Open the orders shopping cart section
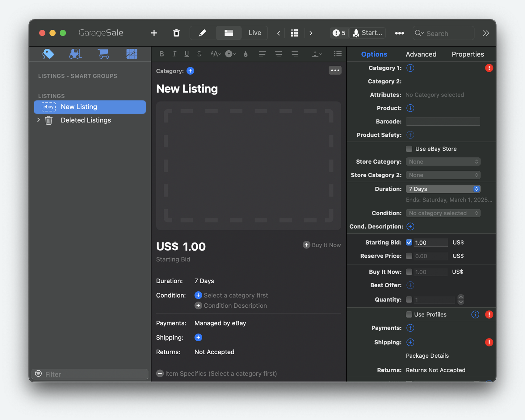Image resolution: width=525 pixels, height=420 pixels. [x=103, y=54]
